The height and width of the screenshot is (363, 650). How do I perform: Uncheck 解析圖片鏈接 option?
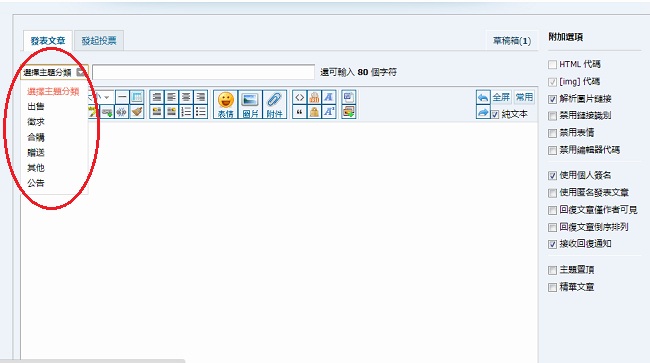click(x=552, y=99)
